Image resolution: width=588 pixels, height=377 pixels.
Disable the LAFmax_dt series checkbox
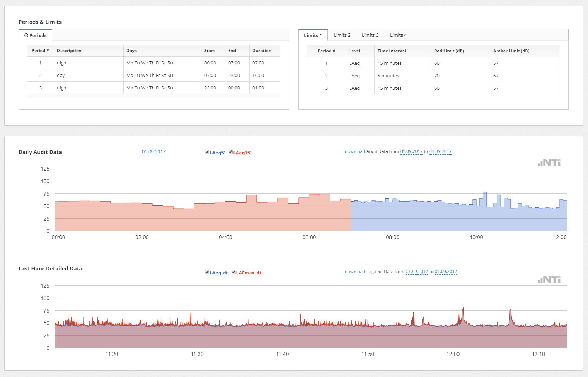click(234, 272)
